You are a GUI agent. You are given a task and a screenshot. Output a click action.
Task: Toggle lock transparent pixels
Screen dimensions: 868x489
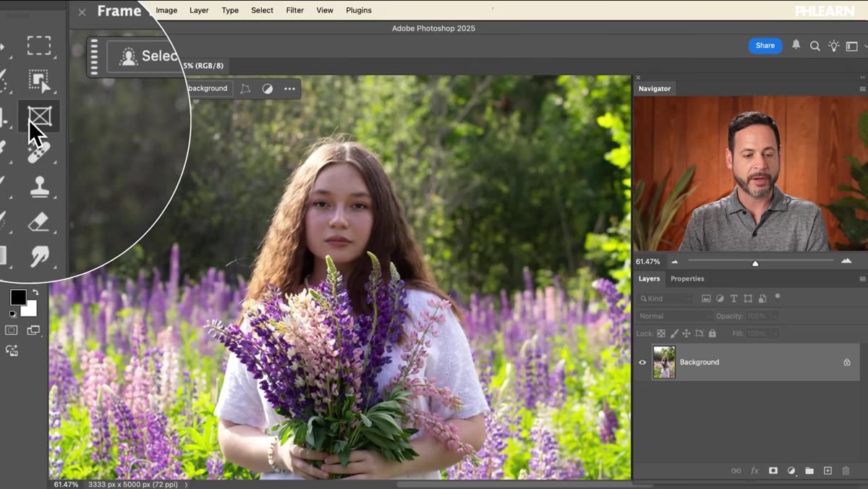[660, 333]
